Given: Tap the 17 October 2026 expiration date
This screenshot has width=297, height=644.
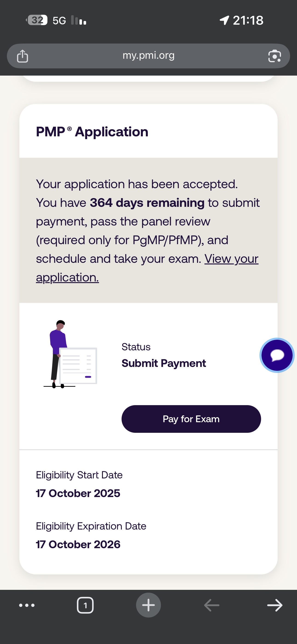Looking at the screenshot, I should click(78, 544).
